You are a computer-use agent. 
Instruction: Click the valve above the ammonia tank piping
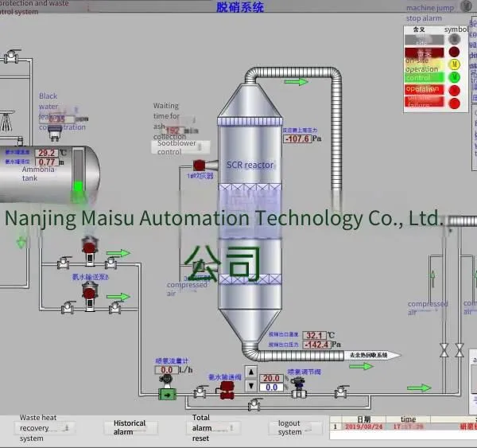pos(12,56)
